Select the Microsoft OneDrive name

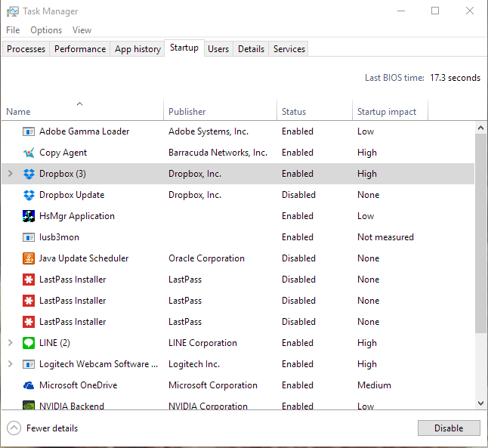click(x=78, y=385)
